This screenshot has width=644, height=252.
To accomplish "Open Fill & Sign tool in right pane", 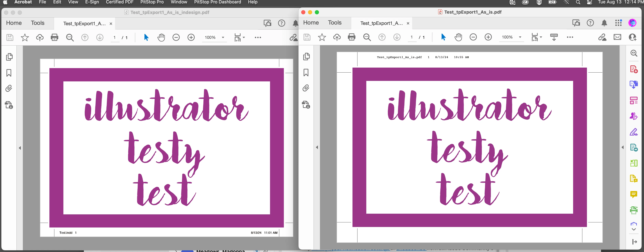I will [x=633, y=132].
